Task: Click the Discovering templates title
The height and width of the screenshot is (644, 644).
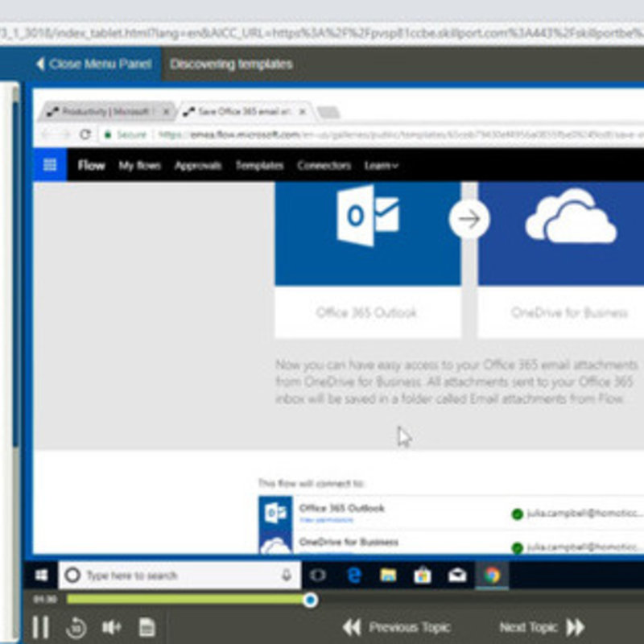Action: [231, 64]
